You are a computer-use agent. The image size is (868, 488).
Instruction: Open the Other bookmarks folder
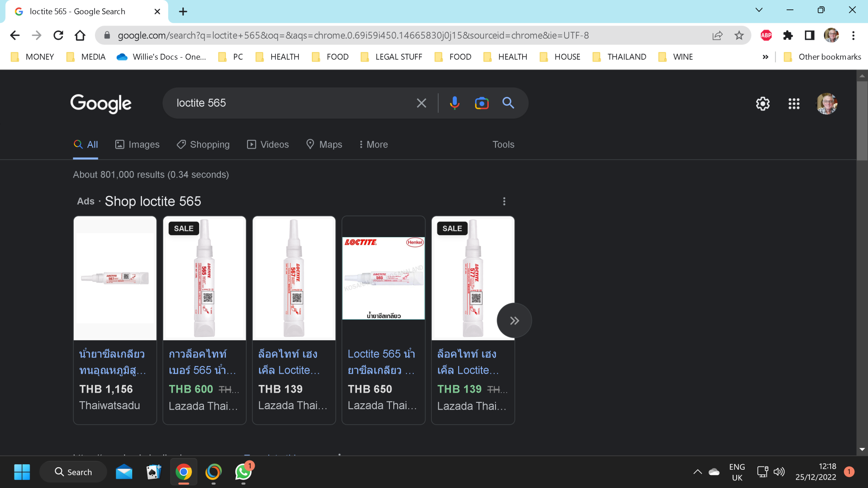(822, 57)
